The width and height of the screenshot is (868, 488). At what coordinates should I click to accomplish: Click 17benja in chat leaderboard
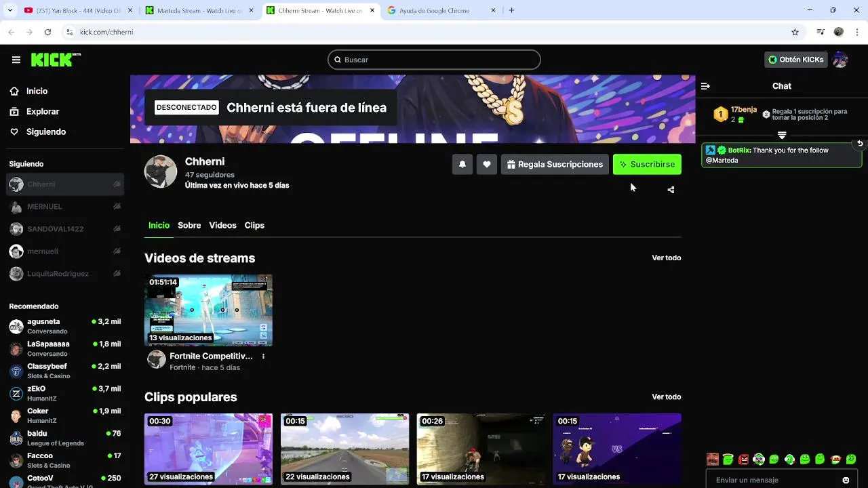[x=744, y=110]
